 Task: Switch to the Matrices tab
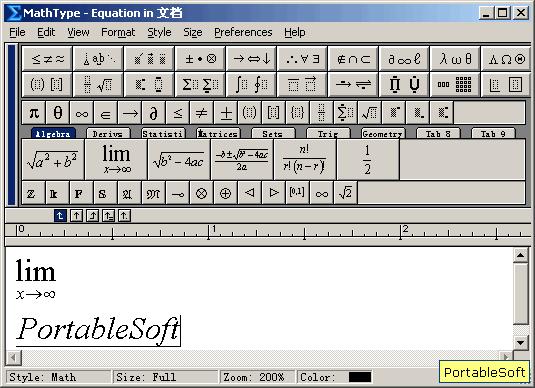(x=218, y=133)
